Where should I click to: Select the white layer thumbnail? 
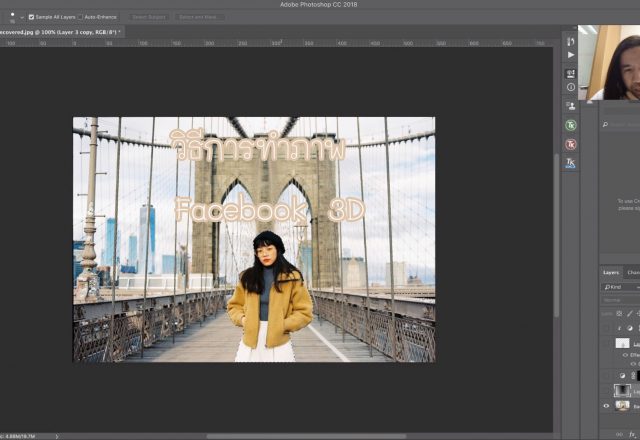[x=622, y=343]
